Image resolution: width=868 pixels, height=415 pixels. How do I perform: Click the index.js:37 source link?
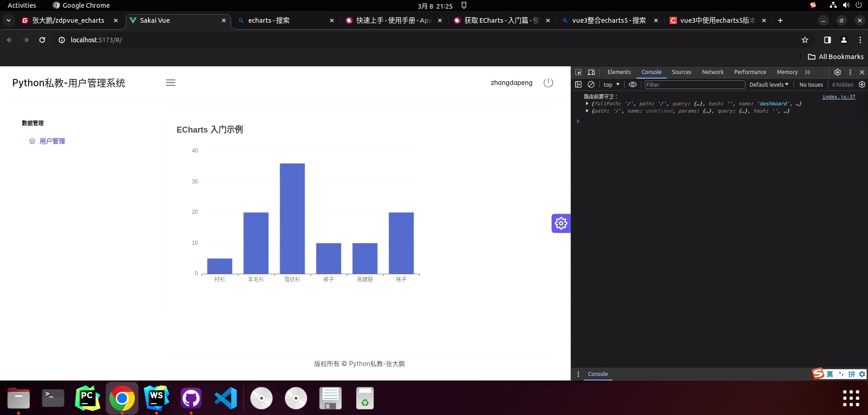(839, 97)
